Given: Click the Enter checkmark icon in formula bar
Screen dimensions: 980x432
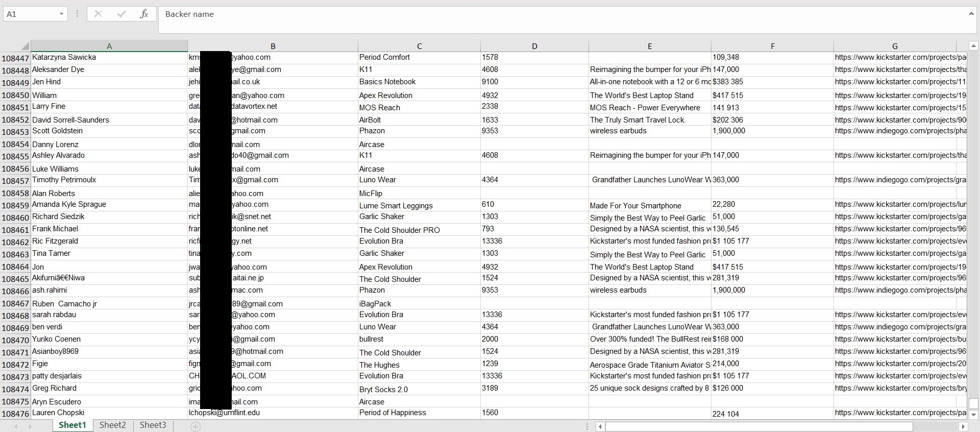Looking at the screenshot, I should pos(121,14).
